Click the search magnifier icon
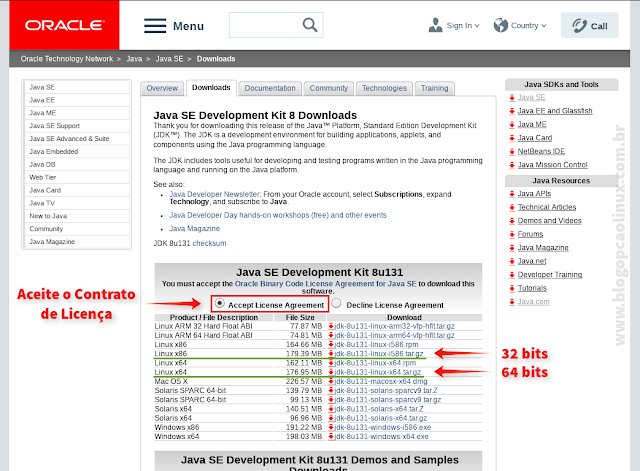This screenshot has height=471, width=640. click(310, 25)
